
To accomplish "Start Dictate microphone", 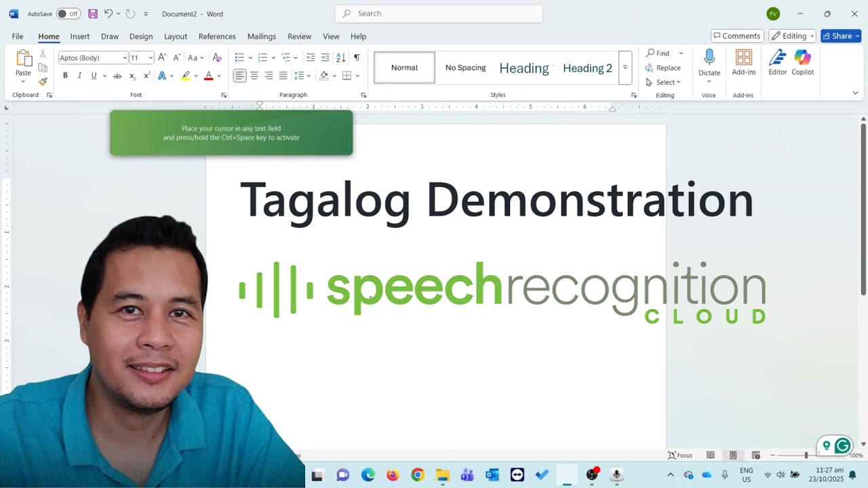I will 709,58.
